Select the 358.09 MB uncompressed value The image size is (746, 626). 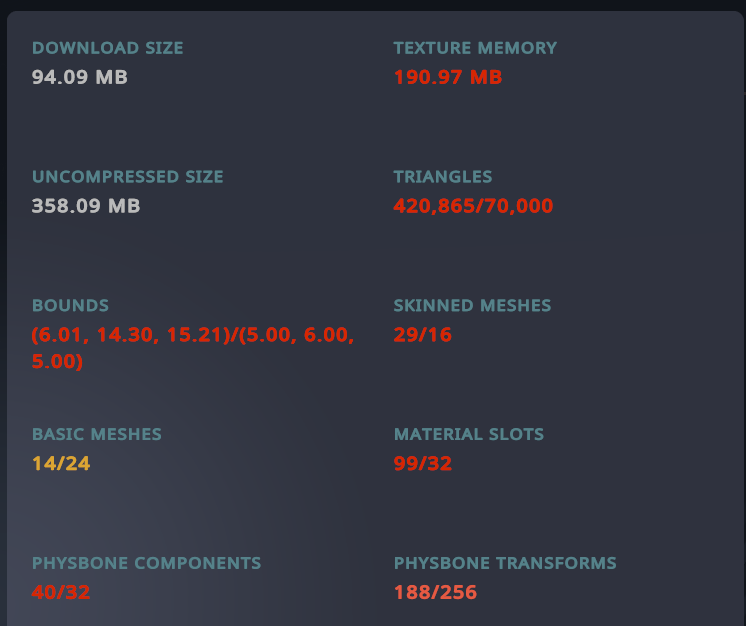[x=86, y=206]
